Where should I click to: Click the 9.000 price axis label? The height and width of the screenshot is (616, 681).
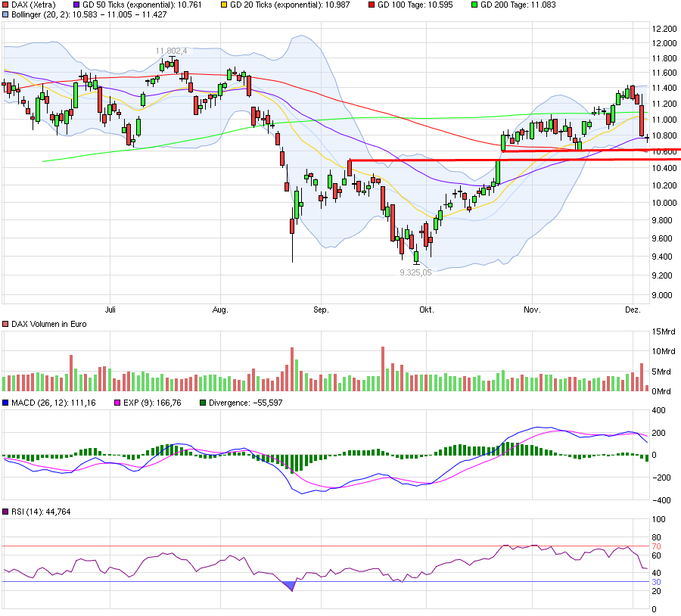[x=662, y=295]
